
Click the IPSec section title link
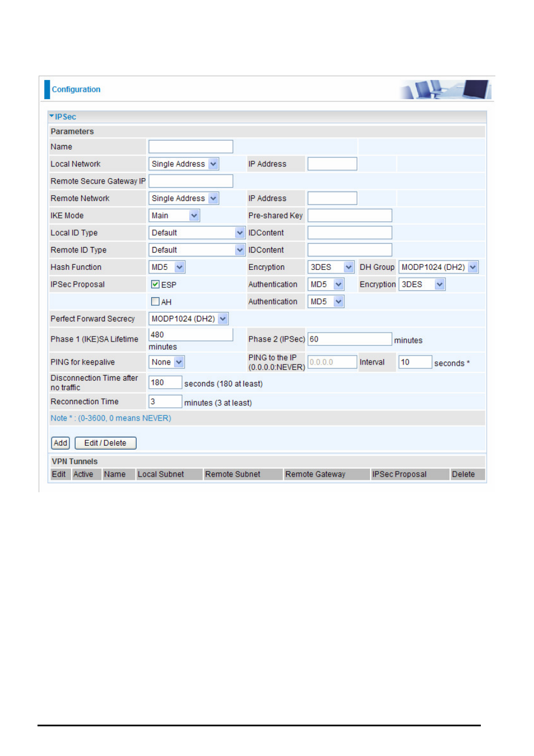[65, 116]
